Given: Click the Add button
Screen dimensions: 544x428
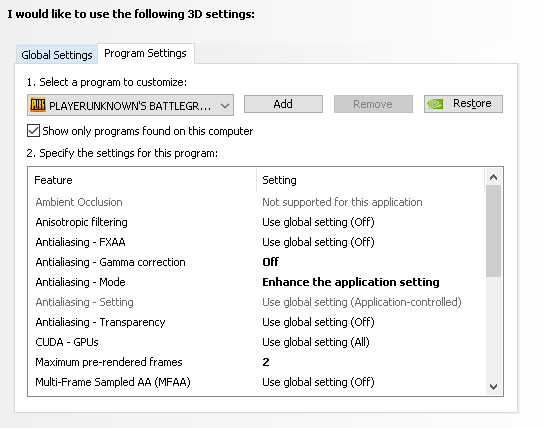Looking at the screenshot, I should (283, 104).
